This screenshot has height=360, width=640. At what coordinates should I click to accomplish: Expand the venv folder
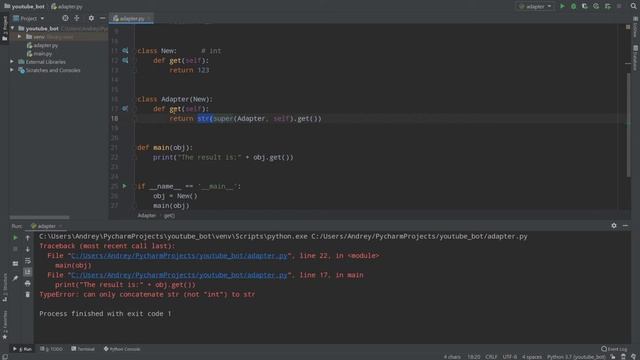19,37
